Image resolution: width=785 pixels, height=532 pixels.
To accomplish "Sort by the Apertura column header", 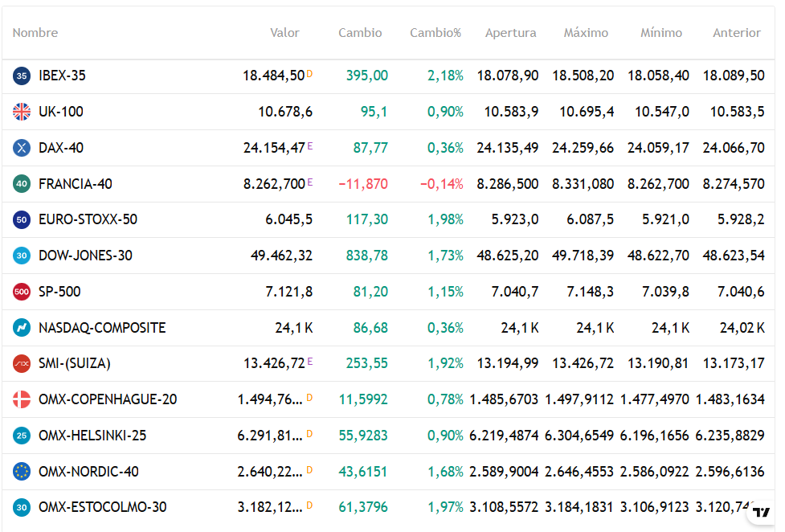I will (510, 33).
